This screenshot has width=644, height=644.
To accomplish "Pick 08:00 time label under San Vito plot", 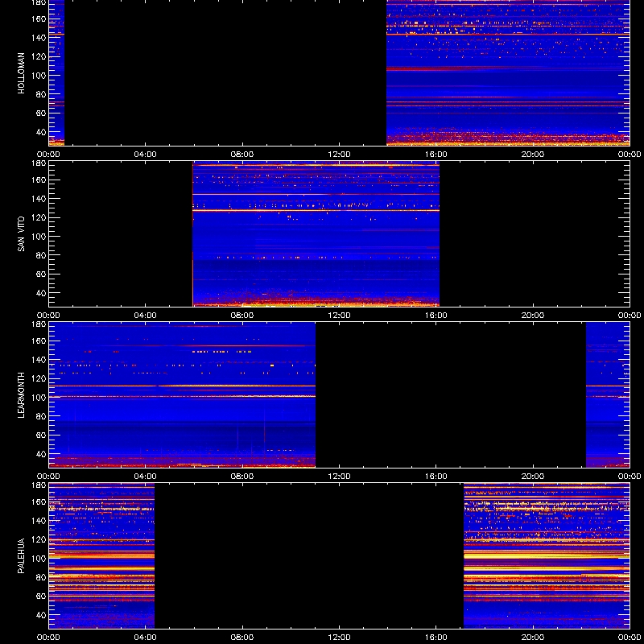I will [x=242, y=316].
